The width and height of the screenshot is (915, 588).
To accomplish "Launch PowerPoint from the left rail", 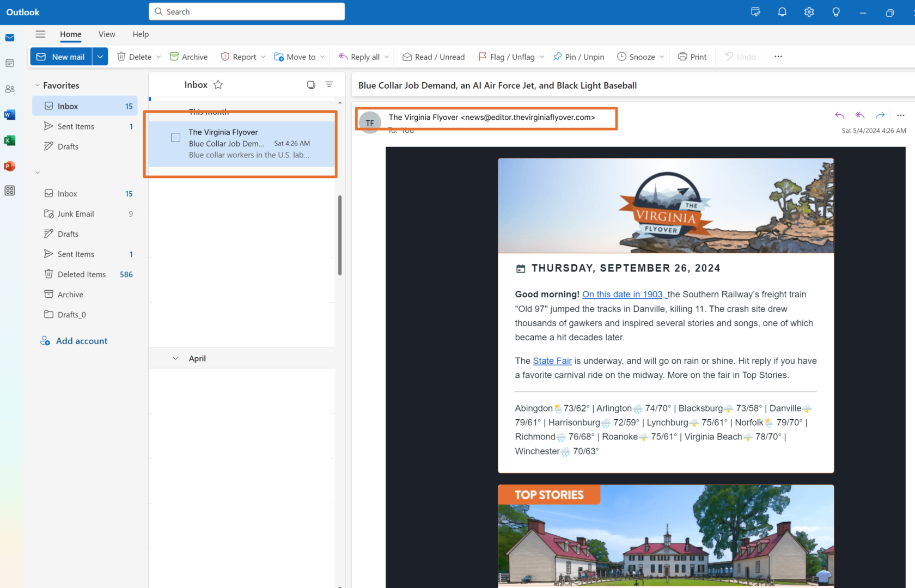I will point(10,166).
